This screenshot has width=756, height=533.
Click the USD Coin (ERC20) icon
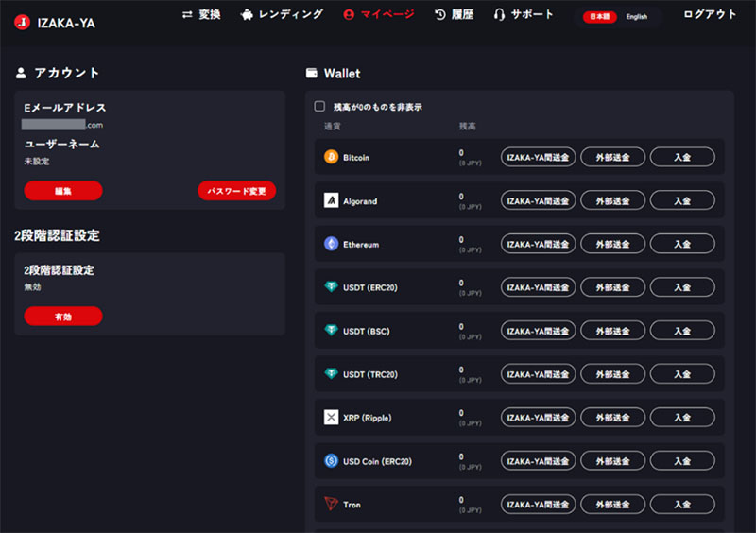pyautogui.click(x=332, y=460)
